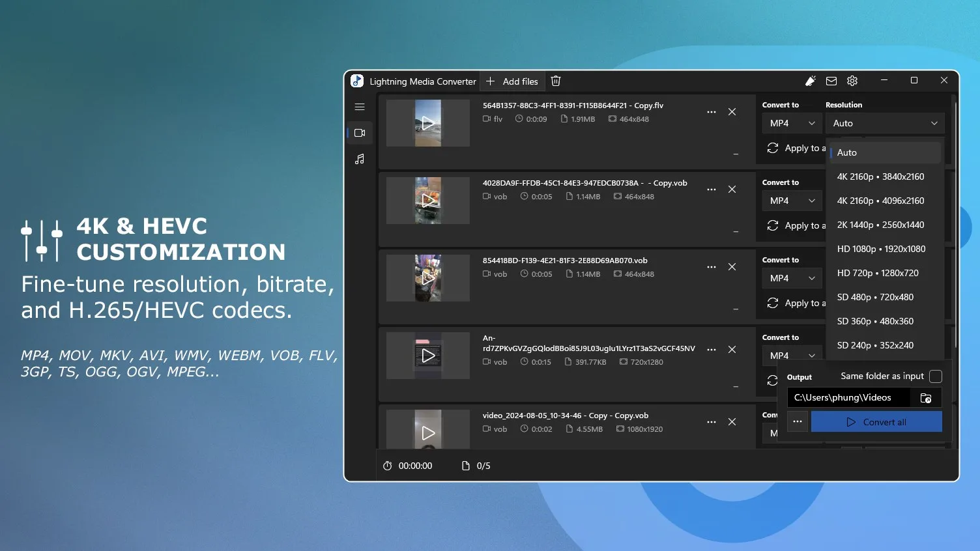Select HD 1080p 1920x1080 resolution
Screen dimensions: 980x551
[x=885, y=249]
